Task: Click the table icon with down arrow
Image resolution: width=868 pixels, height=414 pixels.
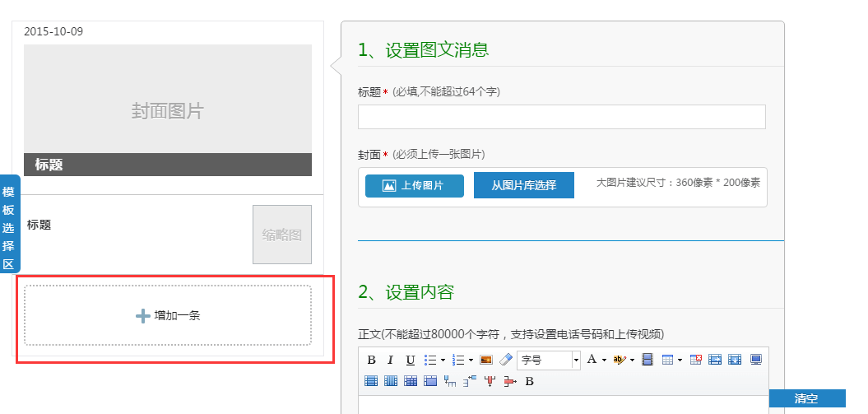Action: point(735,360)
